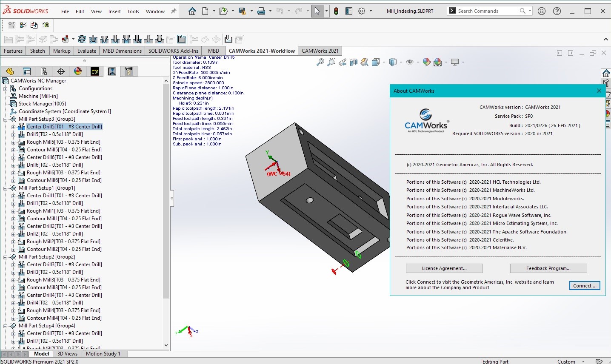This screenshot has height=364, width=611.
Task: Click the Select cursor tool
Action: click(x=317, y=11)
